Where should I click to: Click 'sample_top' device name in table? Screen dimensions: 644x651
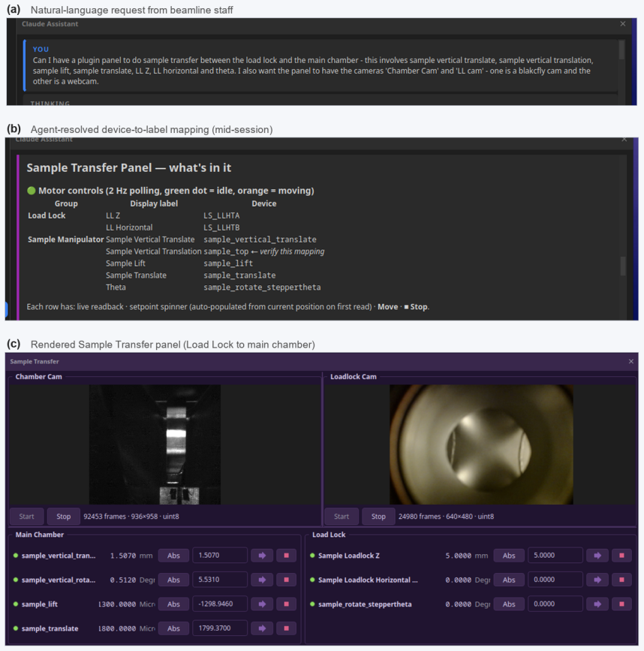(226, 252)
